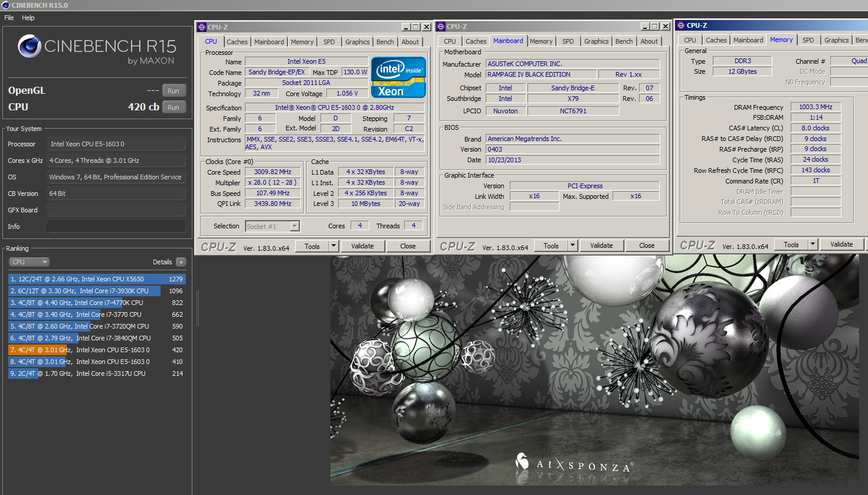This screenshot has width=868, height=495.
Task: Switch to Mainboard tab in first CPU-Z window
Action: [269, 42]
